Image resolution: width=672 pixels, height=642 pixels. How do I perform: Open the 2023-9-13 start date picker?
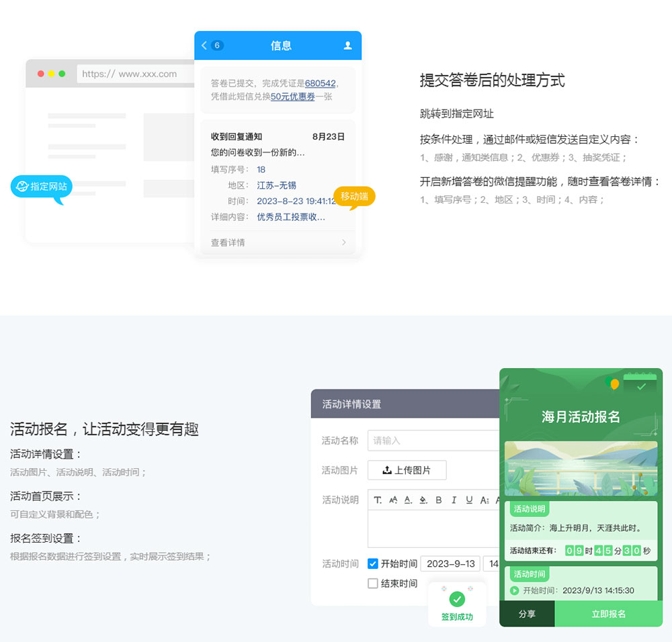tap(450, 563)
